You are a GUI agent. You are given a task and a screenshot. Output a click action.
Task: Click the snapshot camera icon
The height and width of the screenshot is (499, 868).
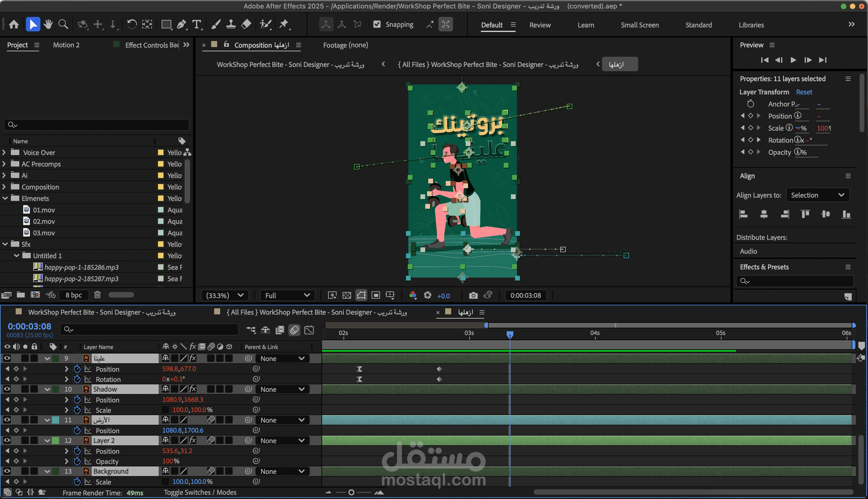click(x=473, y=295)
